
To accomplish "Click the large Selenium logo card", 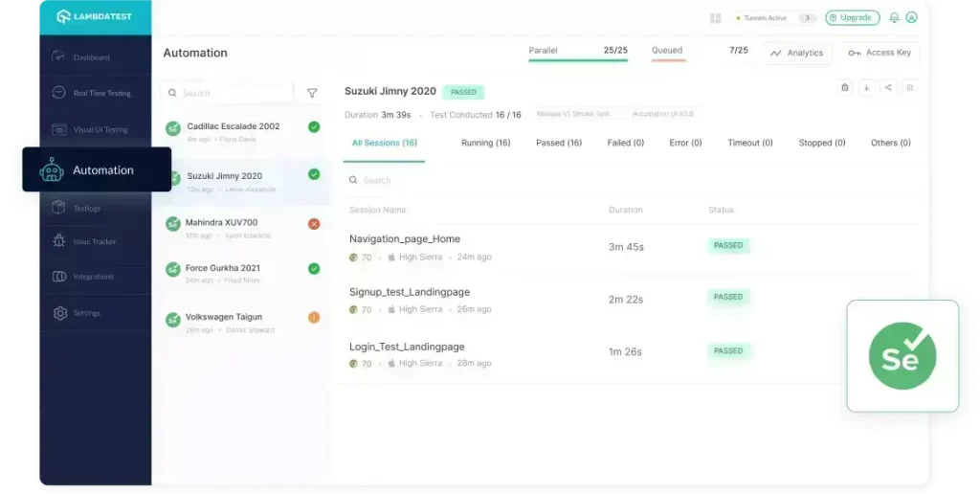I will (x=902, y=356).
